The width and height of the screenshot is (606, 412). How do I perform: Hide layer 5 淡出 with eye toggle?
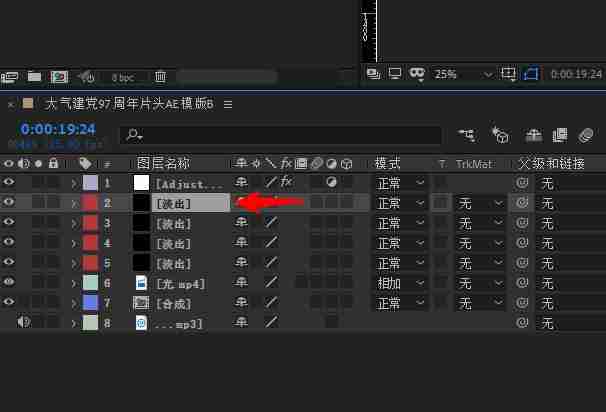pyautogui.click(x=9, y=262)
